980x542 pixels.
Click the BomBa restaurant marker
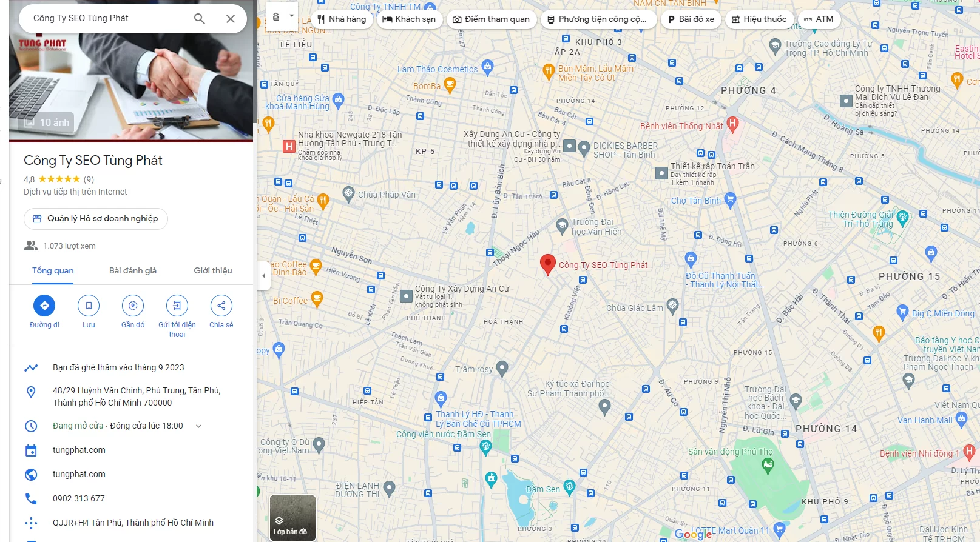click(450, 85)
